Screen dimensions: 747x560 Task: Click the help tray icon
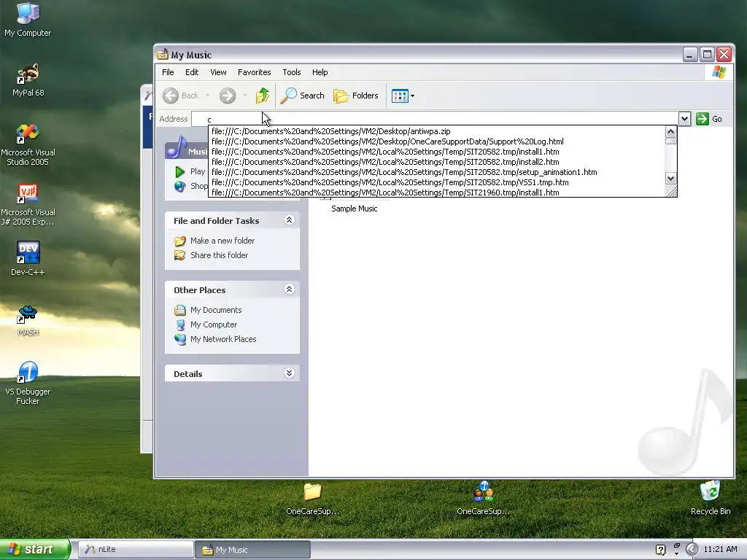[x=660, y=550]
